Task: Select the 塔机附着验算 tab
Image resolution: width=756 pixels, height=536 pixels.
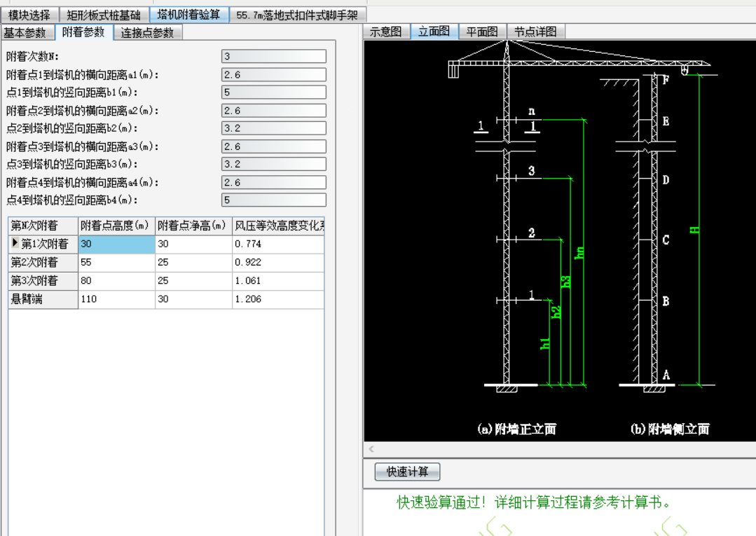Action: click(188, 15)
